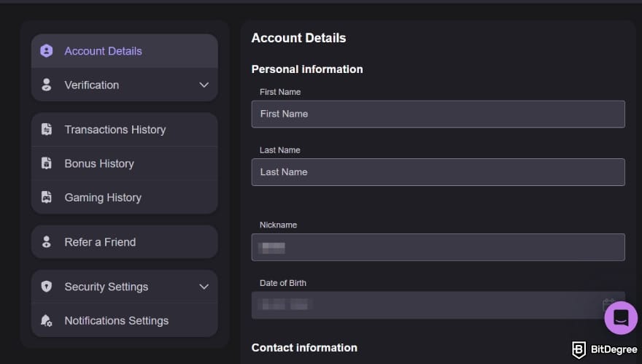Screen dimensions: 642x364
Task: Click the Date of Birth field
Action: [x=438, y=305]
